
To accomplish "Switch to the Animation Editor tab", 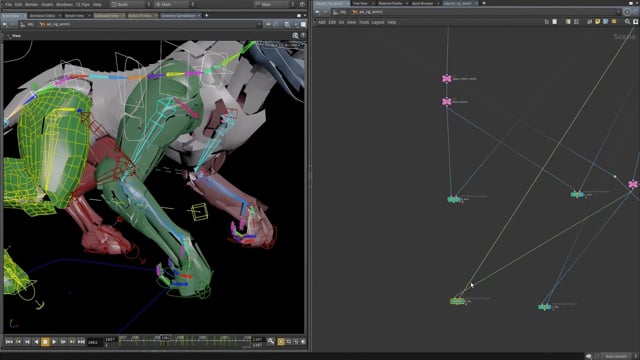I will (x=42, y=16).
